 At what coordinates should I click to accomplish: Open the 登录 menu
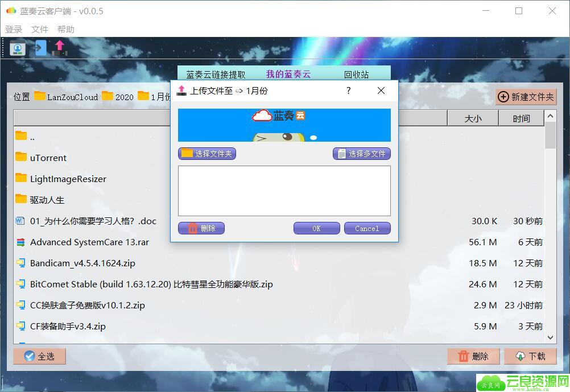14,30
